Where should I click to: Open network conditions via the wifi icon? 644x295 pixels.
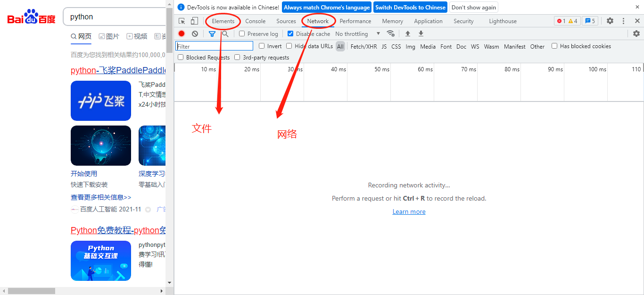(x=390, y=34)
